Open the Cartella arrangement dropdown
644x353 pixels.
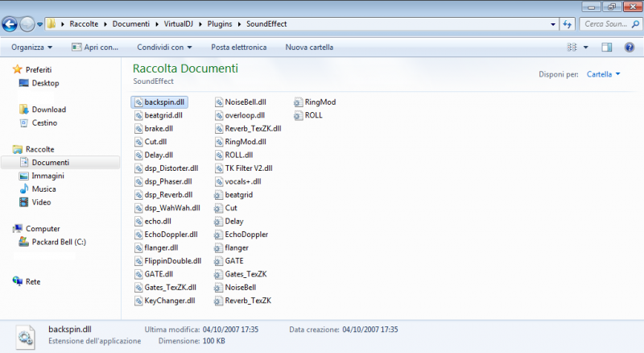(603, 74)
